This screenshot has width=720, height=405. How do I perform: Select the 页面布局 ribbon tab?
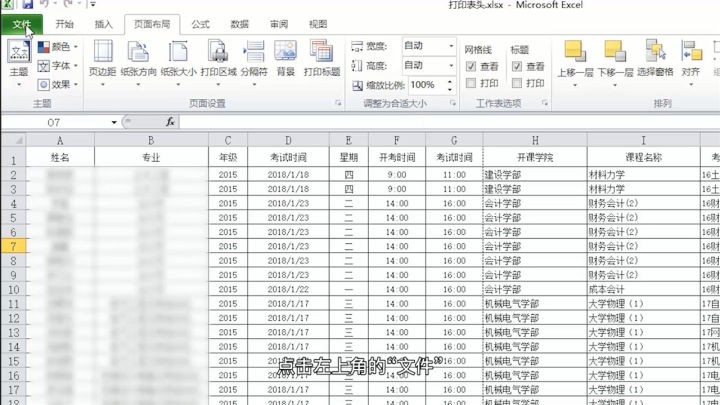pyautogui.click(x=152, y=24)
